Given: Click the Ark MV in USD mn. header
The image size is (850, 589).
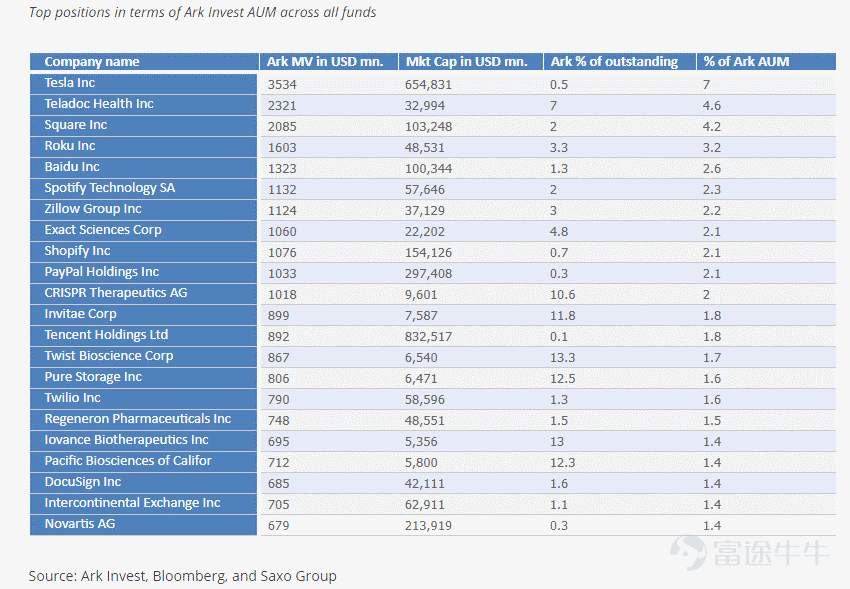Looking at the screenshot, I should point(329,62).
